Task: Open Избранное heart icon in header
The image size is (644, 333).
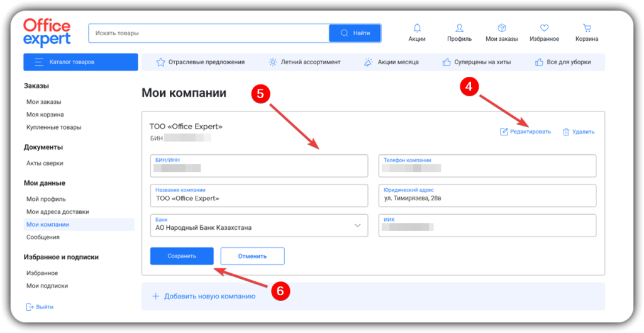Action: tap(544, 28)
